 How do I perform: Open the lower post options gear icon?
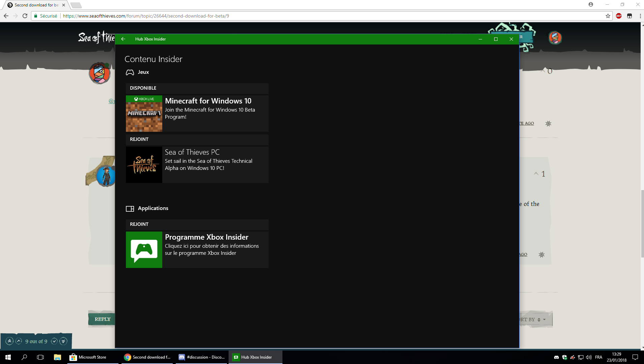pyautogui.click(x=541, y=255)
